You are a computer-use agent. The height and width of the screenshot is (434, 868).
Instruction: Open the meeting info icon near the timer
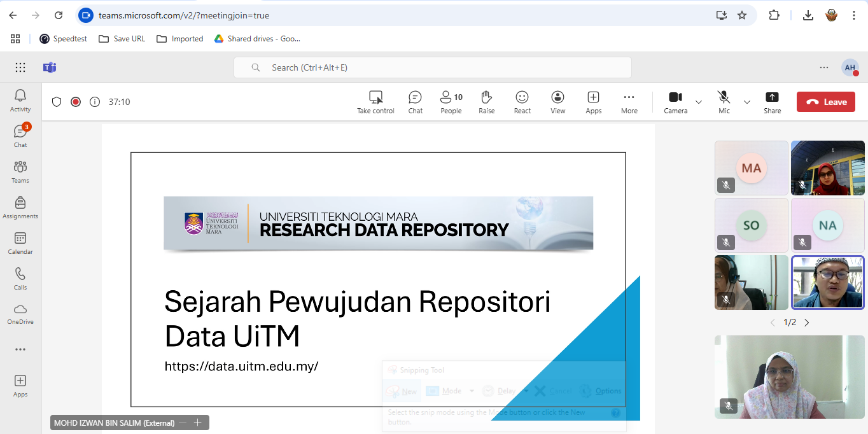pos(95,102)
